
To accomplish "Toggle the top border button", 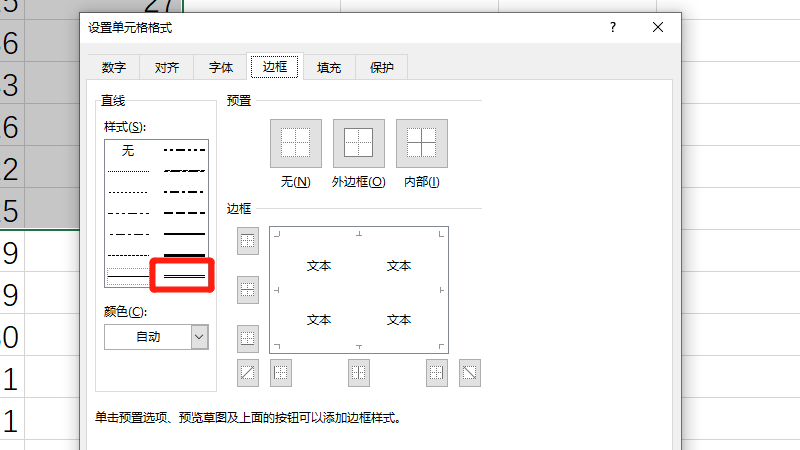I will point(248,241).
